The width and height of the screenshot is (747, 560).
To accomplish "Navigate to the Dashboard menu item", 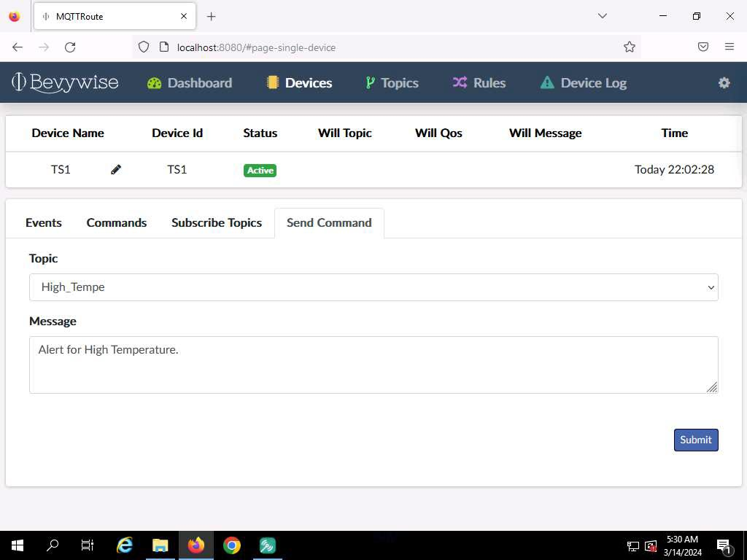I will pos(190,83).
